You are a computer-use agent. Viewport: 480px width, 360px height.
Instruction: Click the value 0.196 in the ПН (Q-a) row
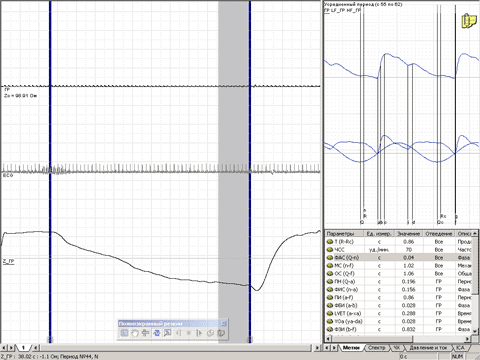[x=409, y=282]
